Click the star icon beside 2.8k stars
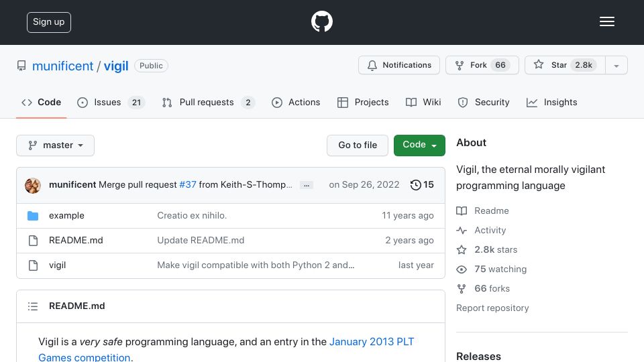Viewport: 644px width, 362px height. point(462,249)
